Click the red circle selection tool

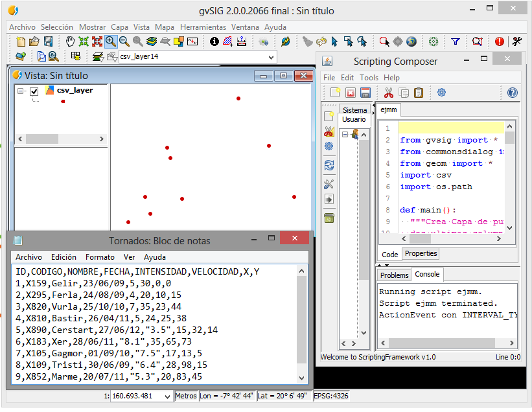[384, 41]
